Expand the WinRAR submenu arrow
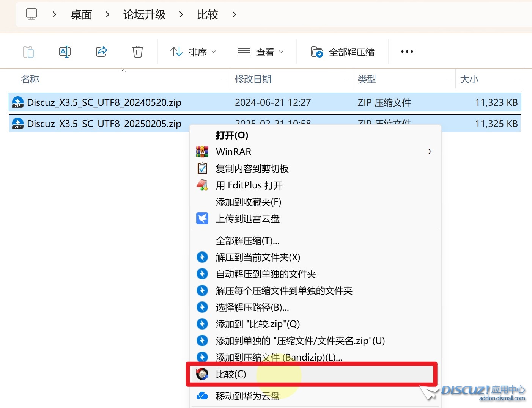This screenshot has width=532, height=408. point(430,152)
